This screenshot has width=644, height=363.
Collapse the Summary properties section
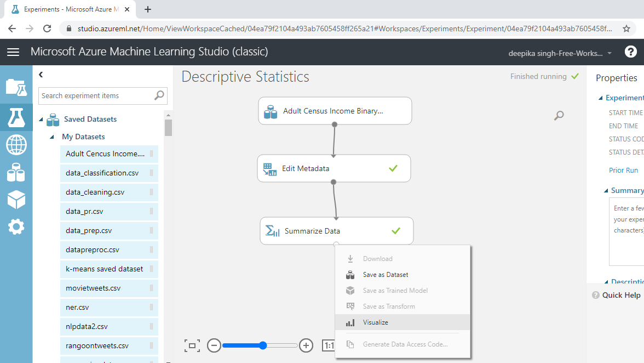click(x=606, y=190)
